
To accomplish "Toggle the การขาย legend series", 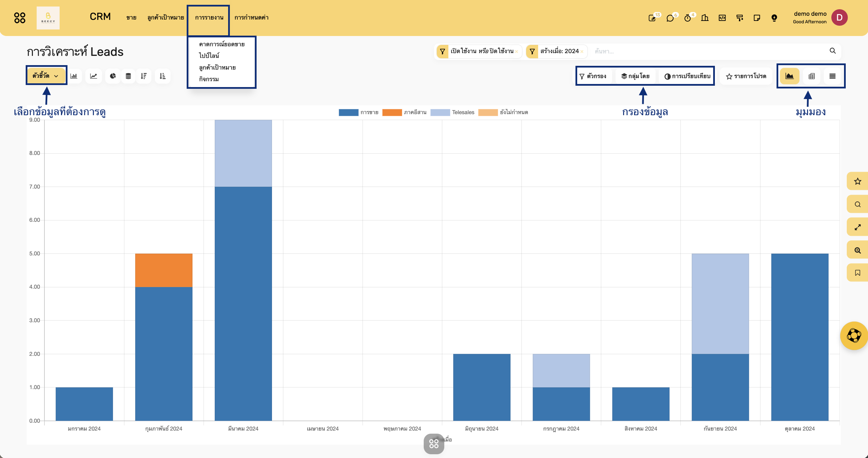I will pyautogui.click(x=359, y=112).
